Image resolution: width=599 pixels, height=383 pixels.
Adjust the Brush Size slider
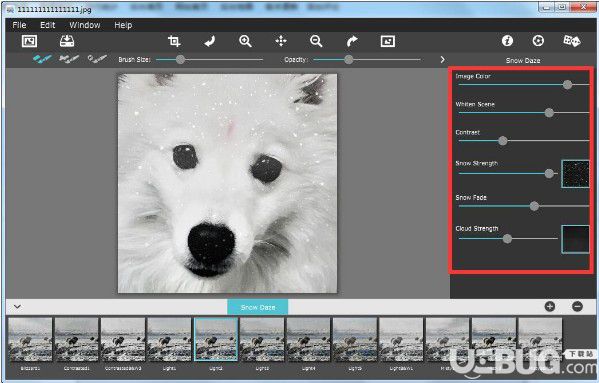[210, 60]
